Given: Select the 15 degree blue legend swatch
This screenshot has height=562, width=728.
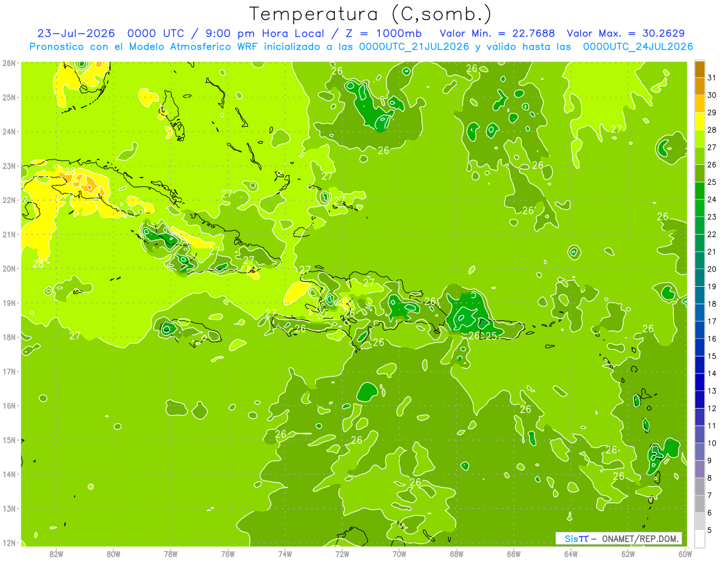Looking at the screenshot, I should click(x=699, y=347).
